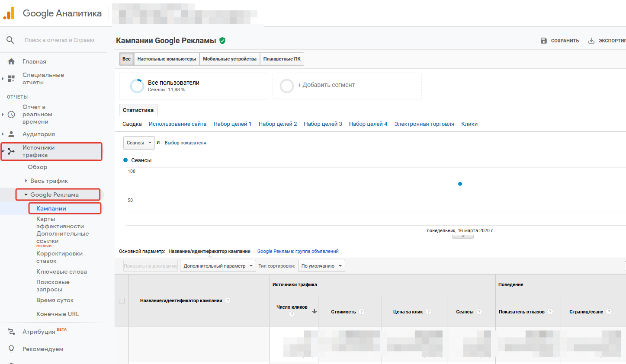Collapse Источники трафика section arrow
The image size is (626, 364).
click(3, 151)
